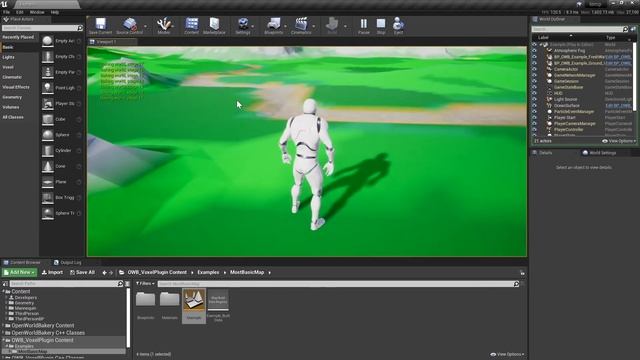Screen dimensions: 640x360
Task: Select the Player Start actor icon
Action: tap(48, 104)
